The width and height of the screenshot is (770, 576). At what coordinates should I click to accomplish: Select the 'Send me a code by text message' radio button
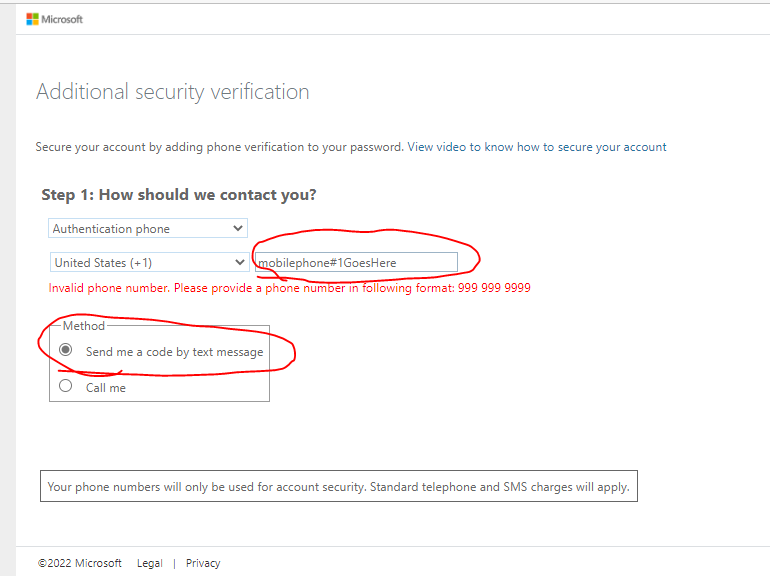(65, 350)
